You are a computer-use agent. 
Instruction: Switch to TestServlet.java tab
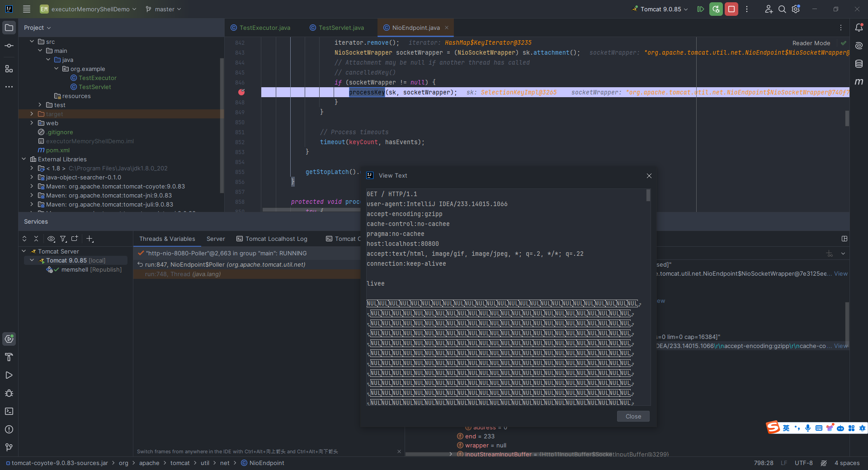point(337,28)
